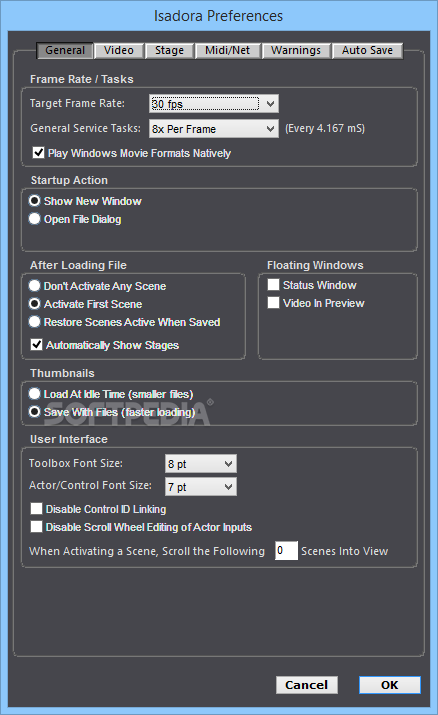438x715 pixels.
Task: Confirm preferences with the OK button
Action: (x=390, y=685)
